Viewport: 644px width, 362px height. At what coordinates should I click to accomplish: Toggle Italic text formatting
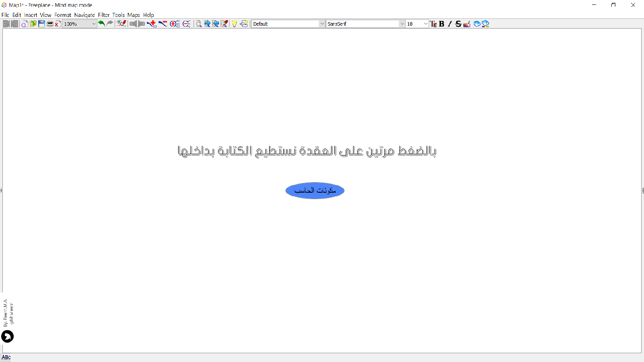click(x=450, y=24)
